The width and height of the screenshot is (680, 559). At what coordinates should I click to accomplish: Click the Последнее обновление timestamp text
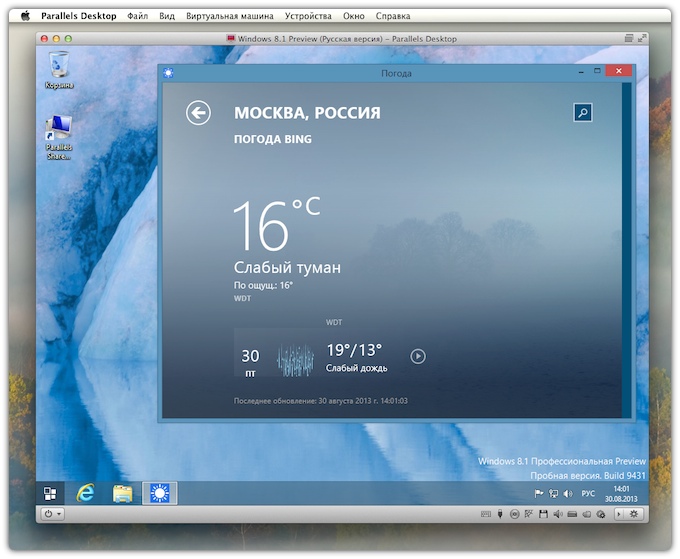coord(320,401)
